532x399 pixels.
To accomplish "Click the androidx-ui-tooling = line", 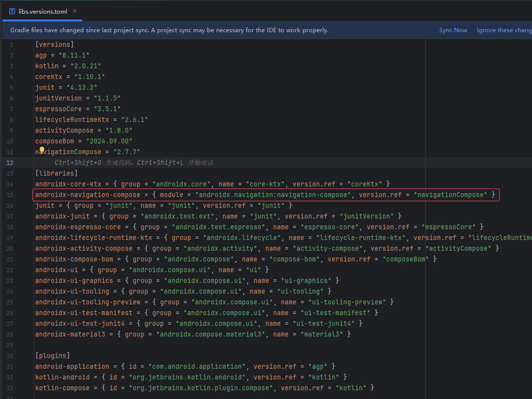I will click(x=183, y=292).
